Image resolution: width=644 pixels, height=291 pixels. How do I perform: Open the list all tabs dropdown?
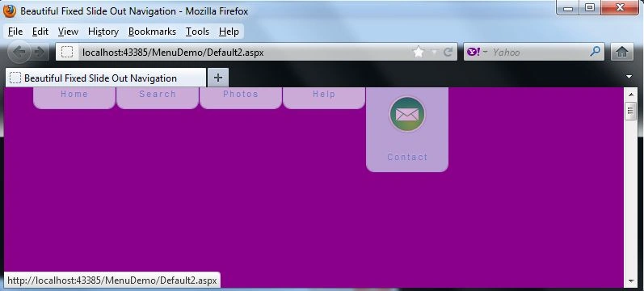pyautogui.click(x=629, y=77)
